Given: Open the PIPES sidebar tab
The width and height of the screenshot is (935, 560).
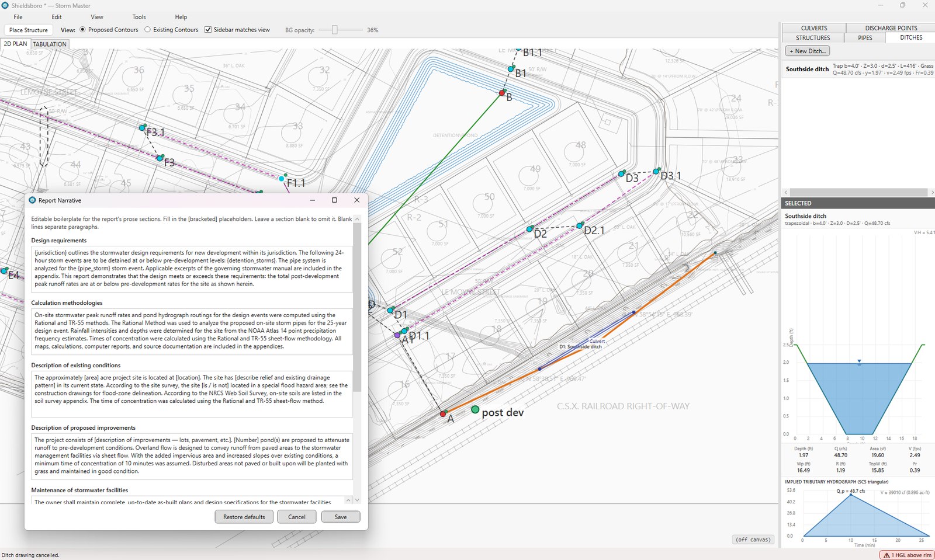Looking at the screenshot, I should click(x=865, y=38).
